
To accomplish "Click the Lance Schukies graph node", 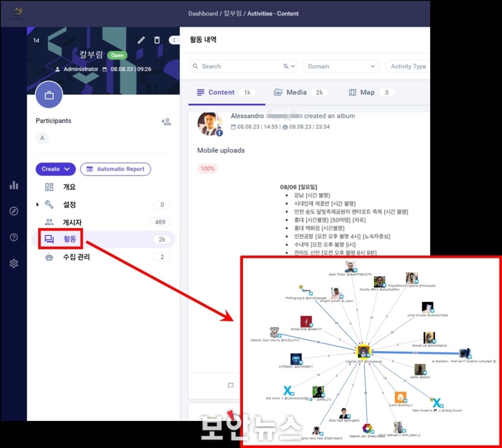I will tap(427, 307).
